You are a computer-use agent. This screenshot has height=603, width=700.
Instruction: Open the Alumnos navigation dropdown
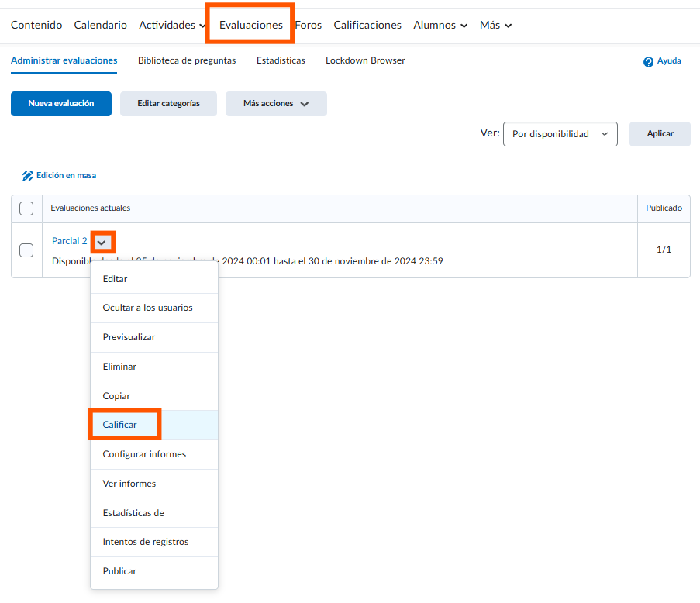pos(440,26)
